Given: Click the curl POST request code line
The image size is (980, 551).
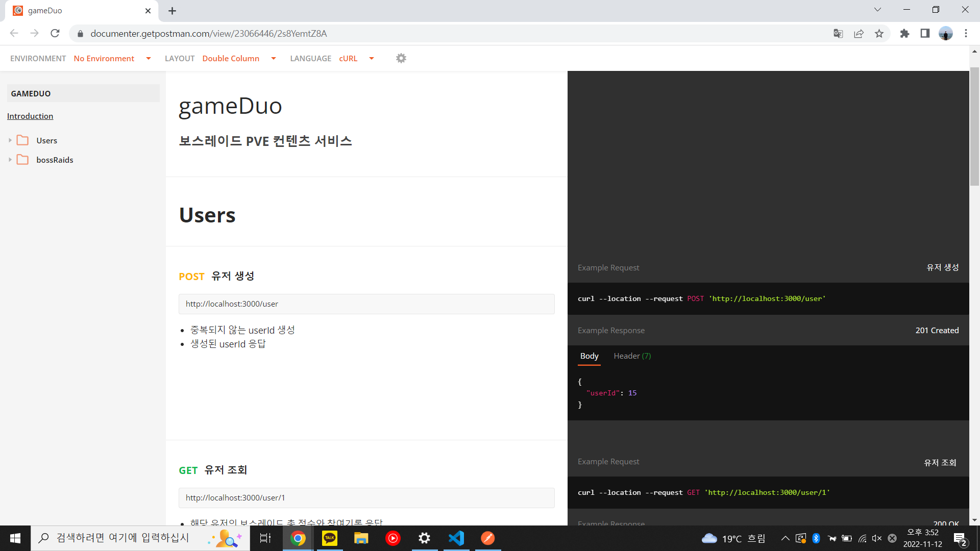Looking at the screenshot, I should 702,299.
